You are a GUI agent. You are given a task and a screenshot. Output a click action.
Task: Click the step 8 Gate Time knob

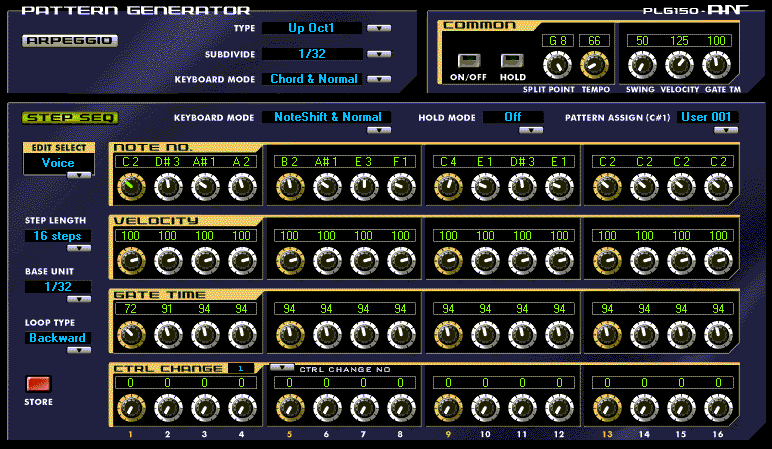pos(401,335)
